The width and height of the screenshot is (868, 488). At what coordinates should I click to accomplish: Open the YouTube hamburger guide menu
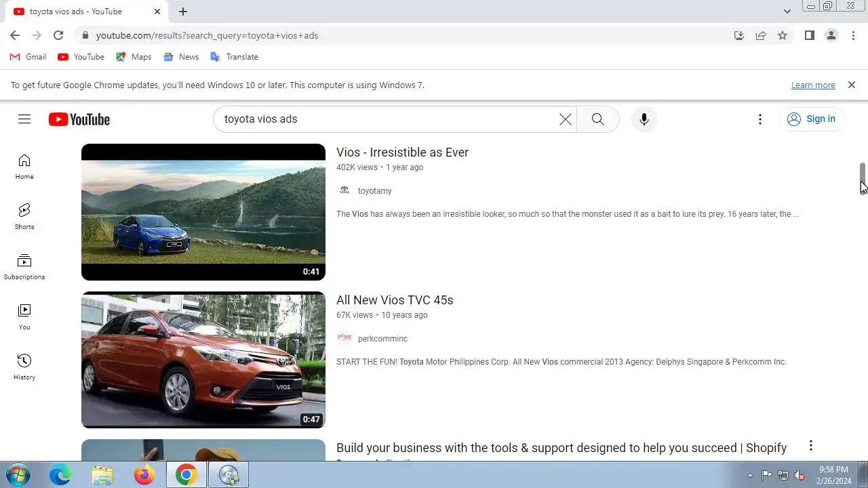point(24,119)
